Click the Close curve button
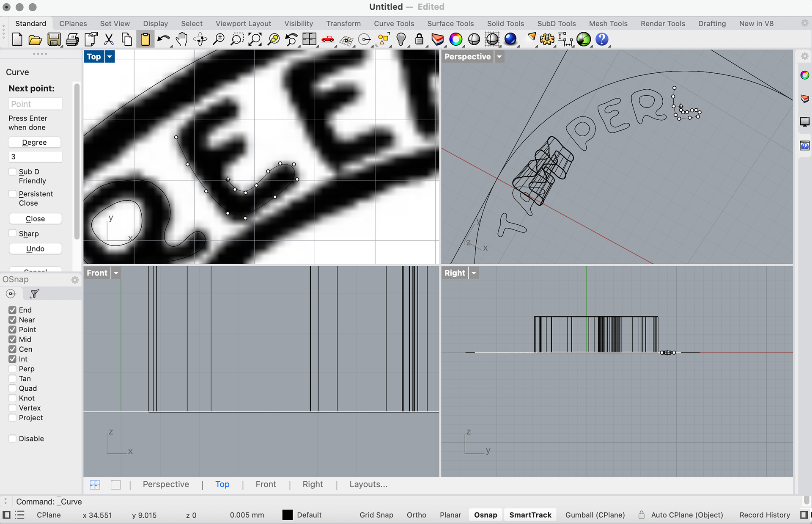The image size is (812, 524). point(35,218)
